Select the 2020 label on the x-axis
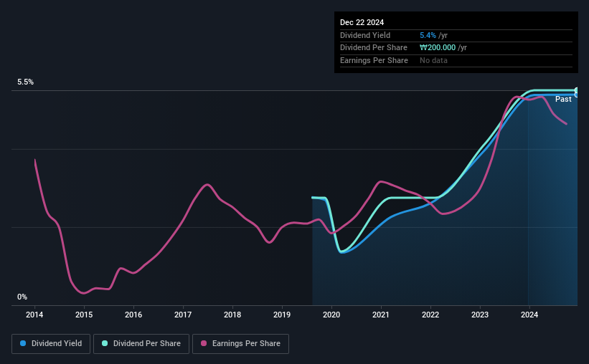 point(331,315)
